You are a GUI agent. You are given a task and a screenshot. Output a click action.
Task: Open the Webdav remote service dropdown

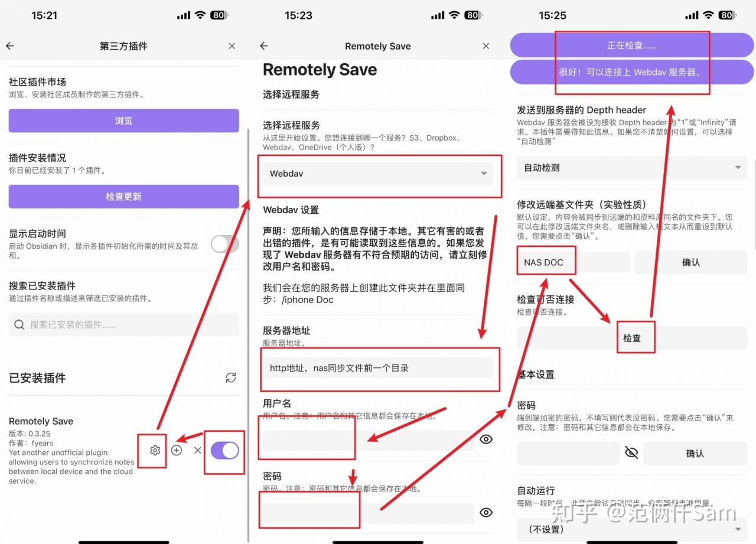[378, 174]
